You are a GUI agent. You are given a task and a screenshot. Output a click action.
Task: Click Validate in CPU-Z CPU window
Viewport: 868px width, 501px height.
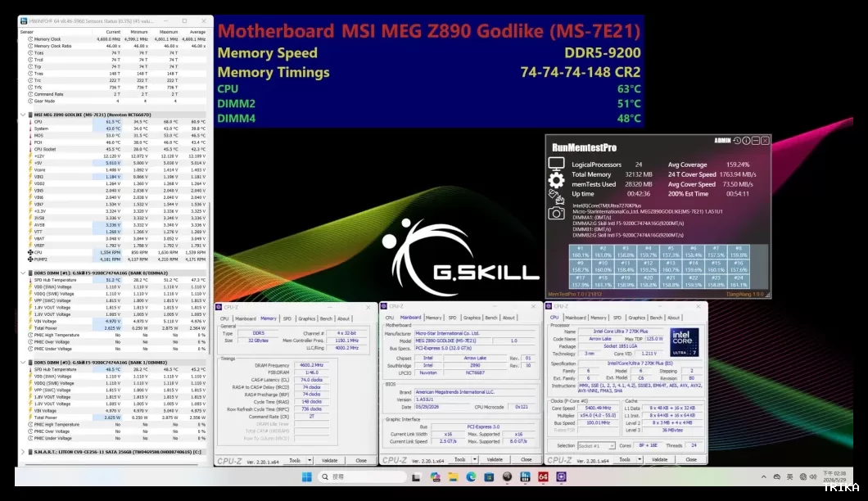(659, 459)
